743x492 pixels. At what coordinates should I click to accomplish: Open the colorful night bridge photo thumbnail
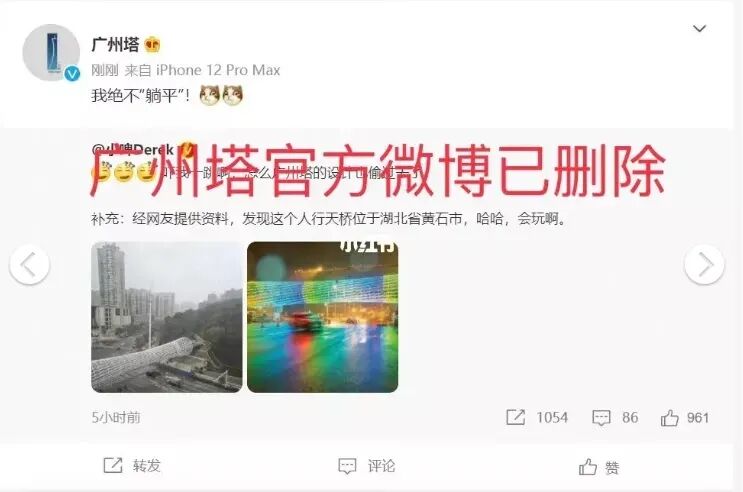tap(323, 317)
